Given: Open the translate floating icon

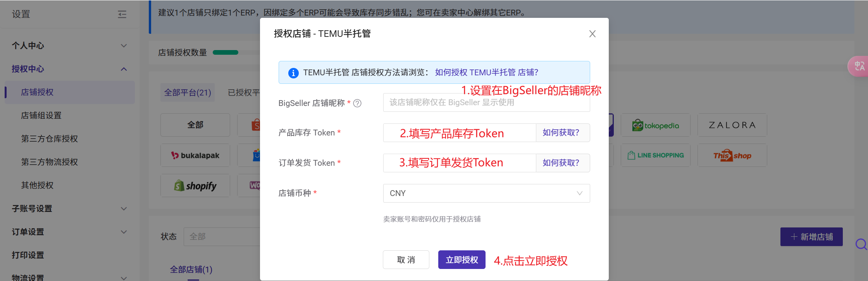Looking at the screenshot, I should coord(859,66).
